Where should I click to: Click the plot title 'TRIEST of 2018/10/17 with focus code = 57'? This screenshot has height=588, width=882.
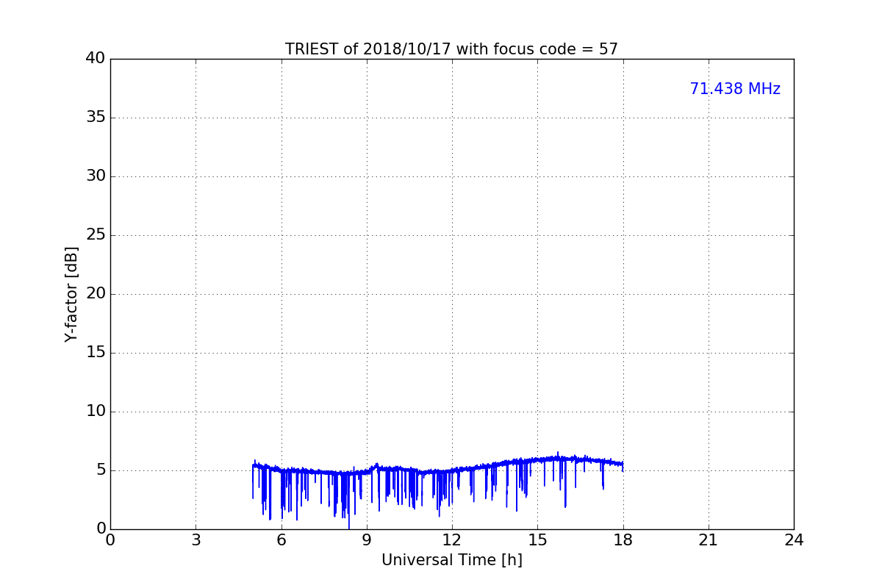tap(451, 49)
